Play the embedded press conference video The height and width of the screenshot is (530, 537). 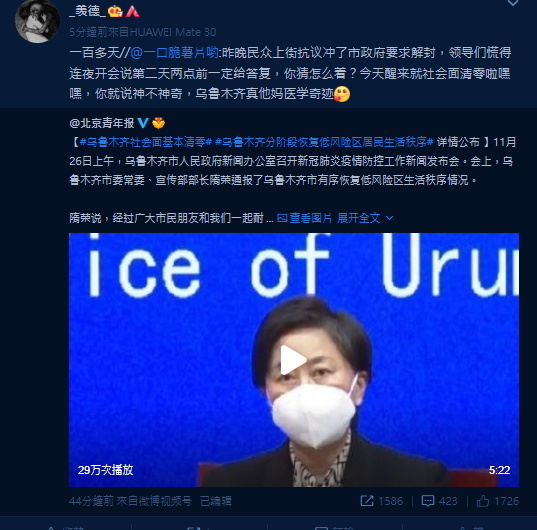coord(293,360)
